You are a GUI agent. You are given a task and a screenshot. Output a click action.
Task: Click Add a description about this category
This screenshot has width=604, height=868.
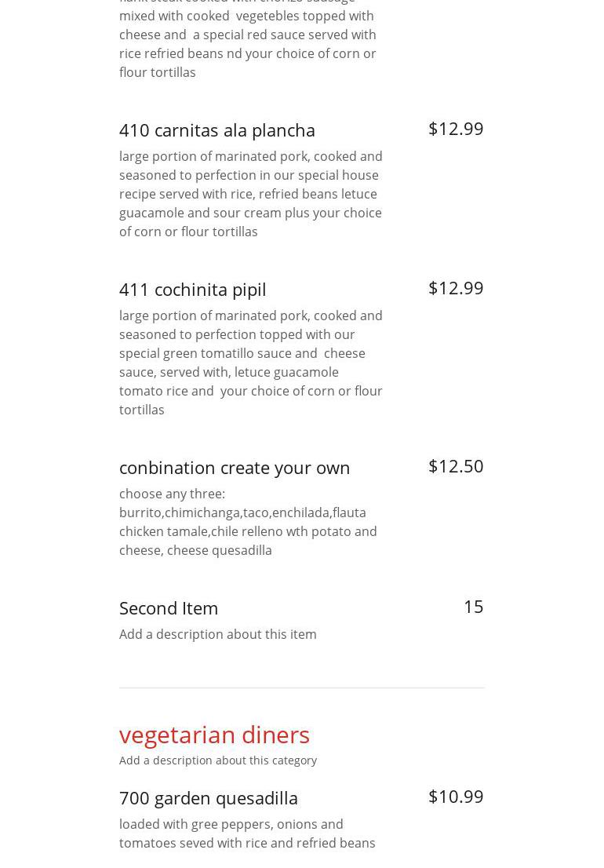click(218, 760)
